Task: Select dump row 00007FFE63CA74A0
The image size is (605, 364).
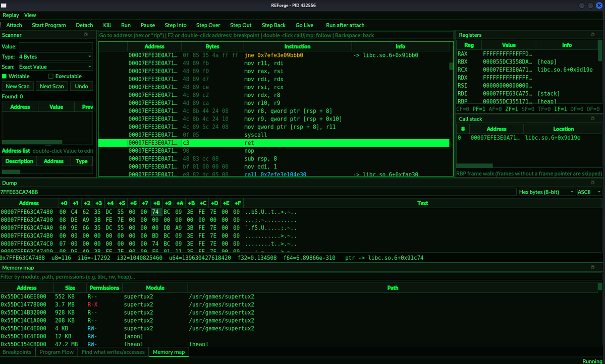Action: (x=301, y=228)
